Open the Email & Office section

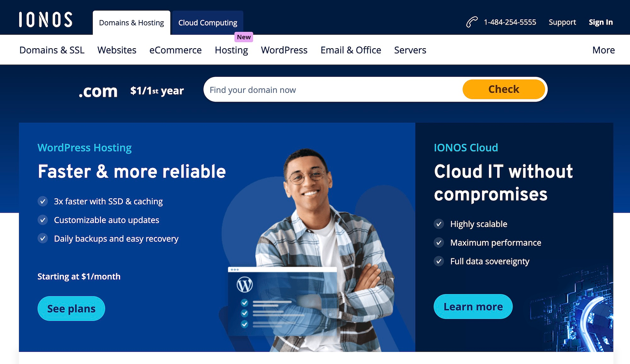tap(350, 50)
